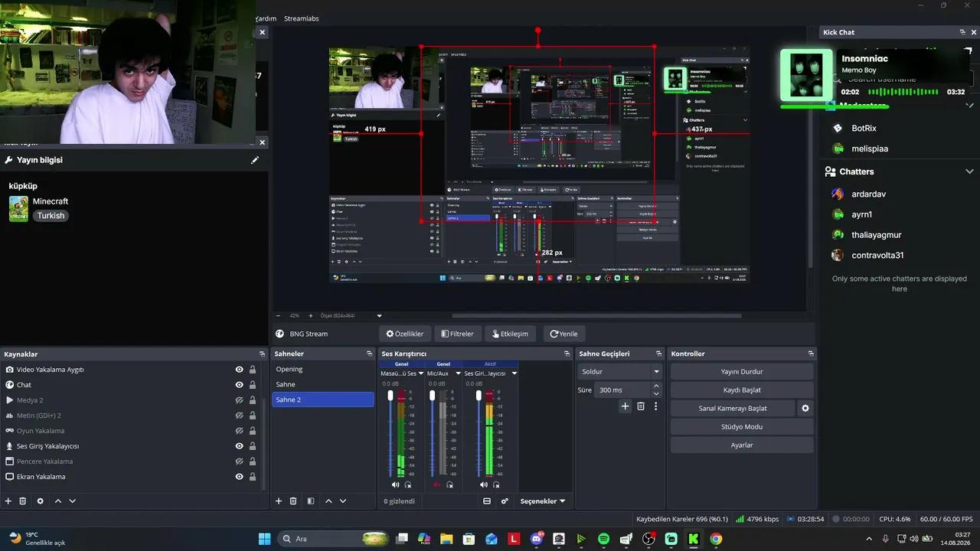Toggle monitoring headphone icon for Masaüstü Ses
Image resolution: width=980 pixels, height=551 pixels.
408,484
